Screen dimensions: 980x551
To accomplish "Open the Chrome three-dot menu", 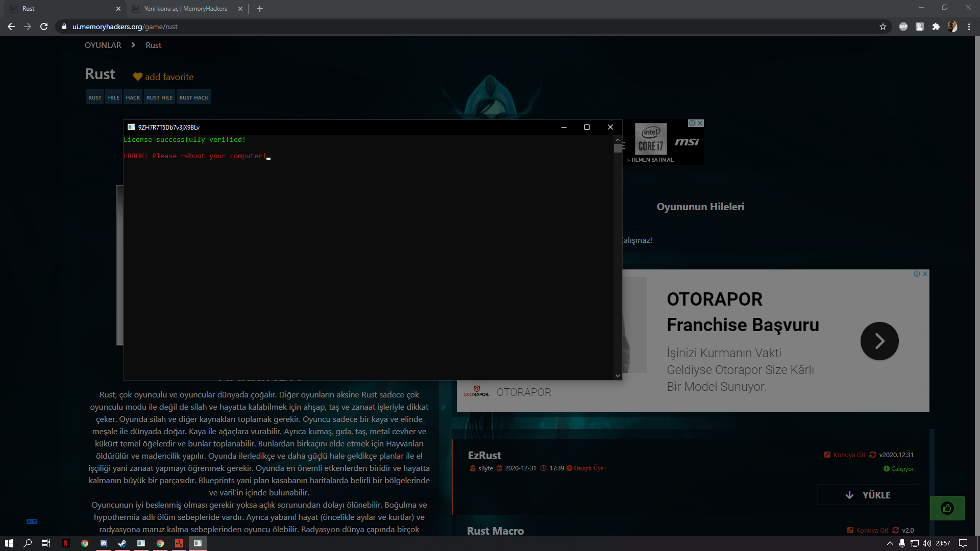I will 969,27.
